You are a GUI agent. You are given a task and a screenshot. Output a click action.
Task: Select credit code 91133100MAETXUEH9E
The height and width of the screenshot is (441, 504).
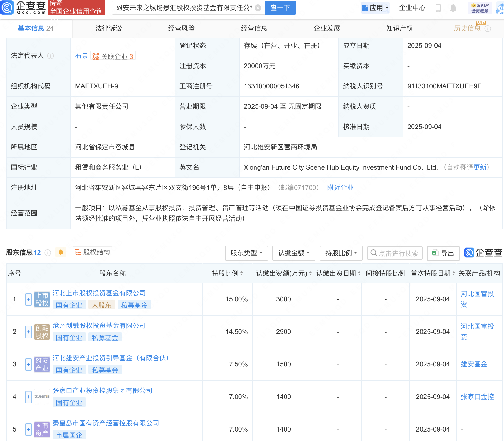pos(444,86)
